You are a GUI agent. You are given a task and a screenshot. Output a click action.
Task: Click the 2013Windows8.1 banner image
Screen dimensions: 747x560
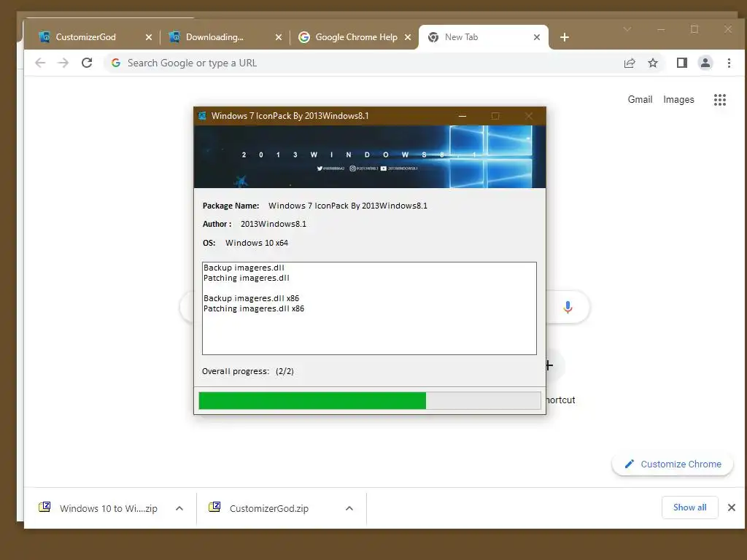(x=370, y=157)
